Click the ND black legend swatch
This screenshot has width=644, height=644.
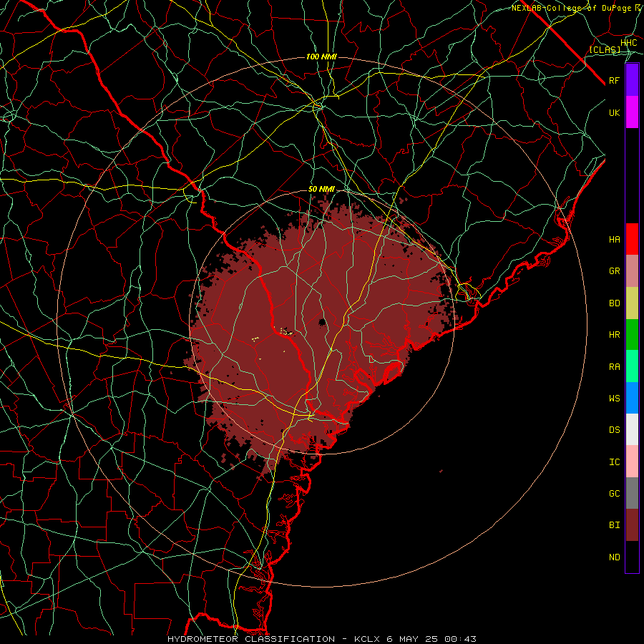coord(632,557)
